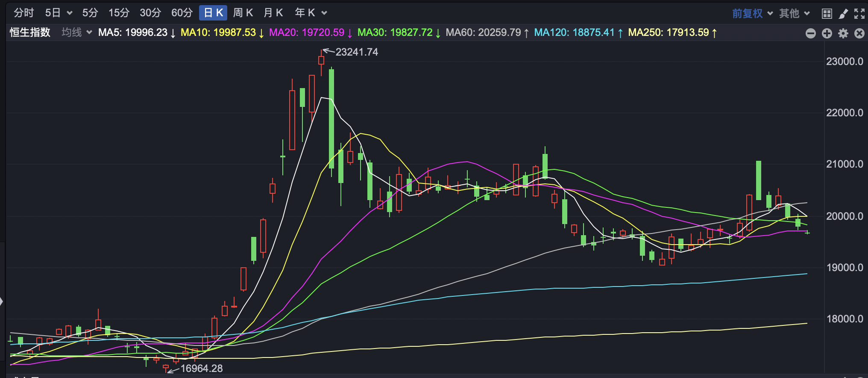
Task: Switch to 年K yearly candlesticks
Action: 305,13
